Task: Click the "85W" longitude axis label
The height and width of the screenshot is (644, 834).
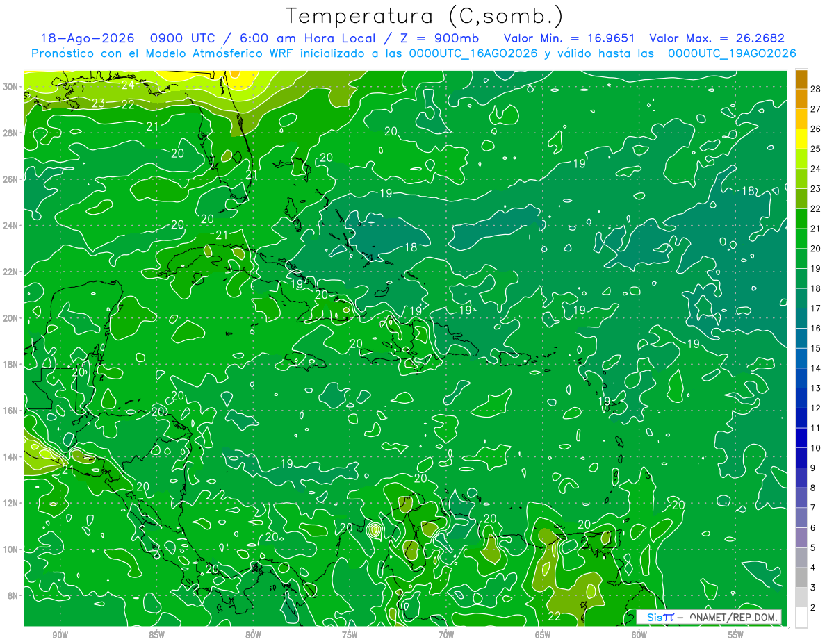Action: [x=156, y=634]
